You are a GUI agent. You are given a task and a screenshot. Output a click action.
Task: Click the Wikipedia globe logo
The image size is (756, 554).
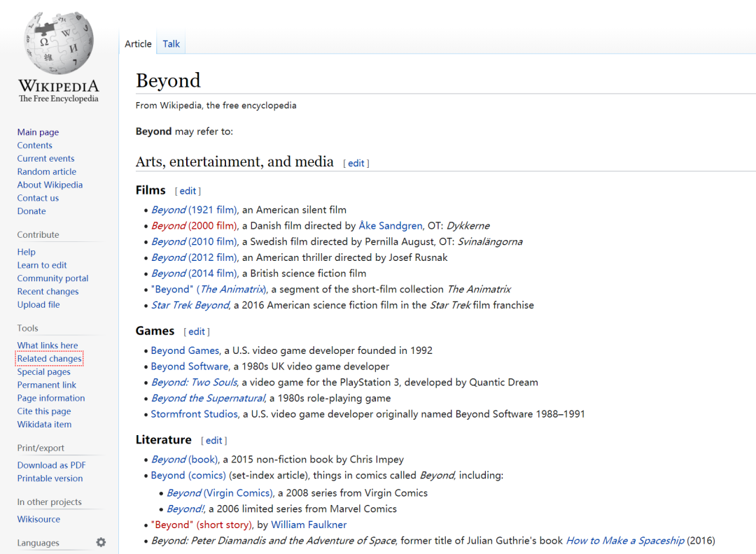tap(59, 43)
